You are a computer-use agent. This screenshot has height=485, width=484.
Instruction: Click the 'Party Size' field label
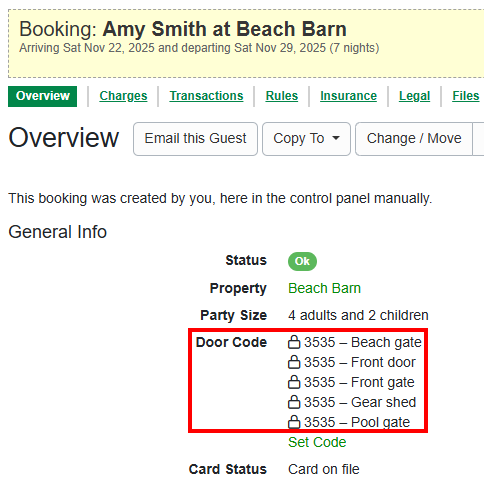tap(233, 315)
